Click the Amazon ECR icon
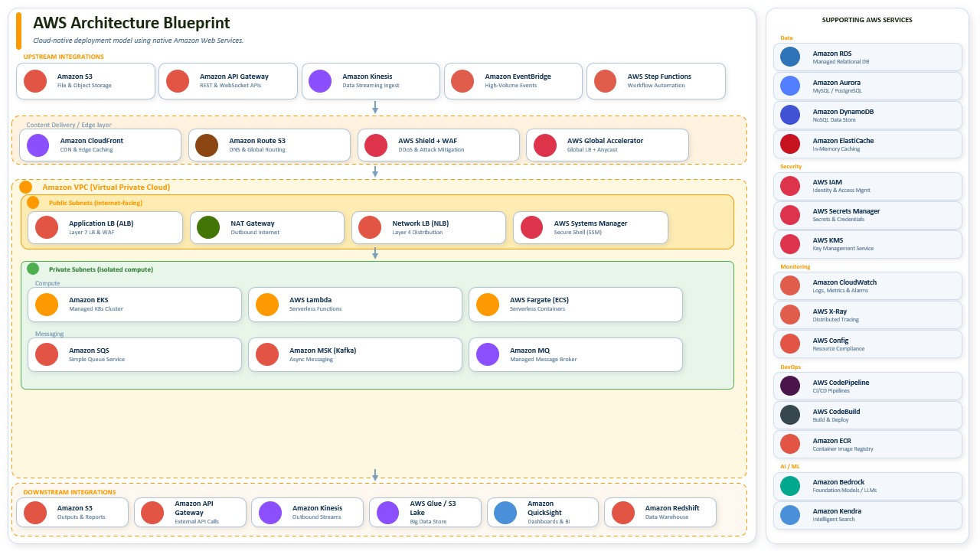The height and width of the screenshot is (551, 980). point(790,444)
